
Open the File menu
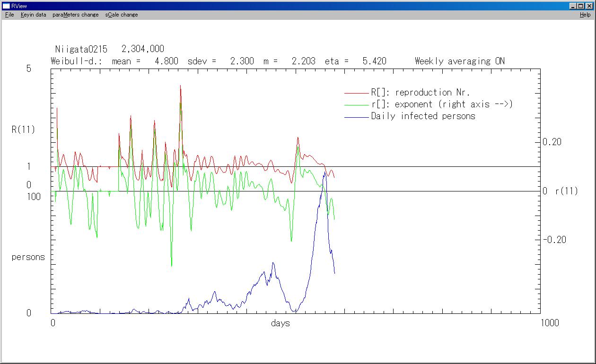9,15
